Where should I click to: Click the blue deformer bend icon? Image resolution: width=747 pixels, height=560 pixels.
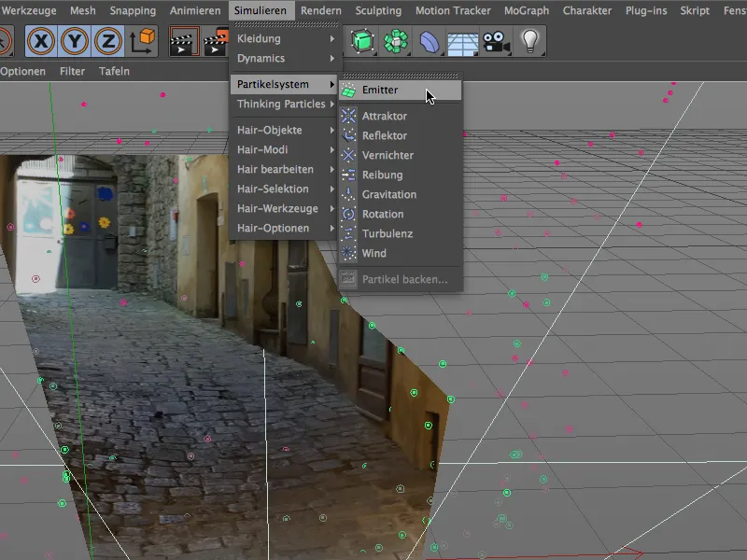(430, 41)
